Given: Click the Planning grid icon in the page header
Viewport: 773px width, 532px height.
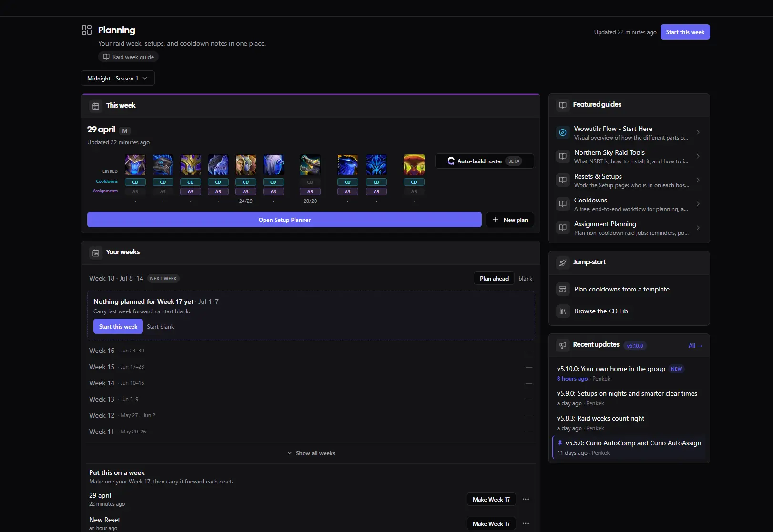Looking at the screenshot, I should click(87, 30).
